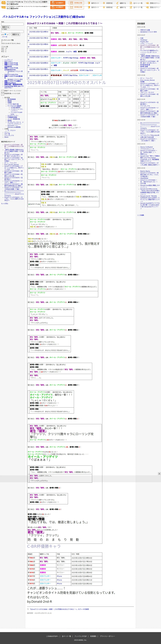This screenshot has height=644, width=161.
Task: Click the ウィキ内検索 link with magnifier icon
Action: 58,609
